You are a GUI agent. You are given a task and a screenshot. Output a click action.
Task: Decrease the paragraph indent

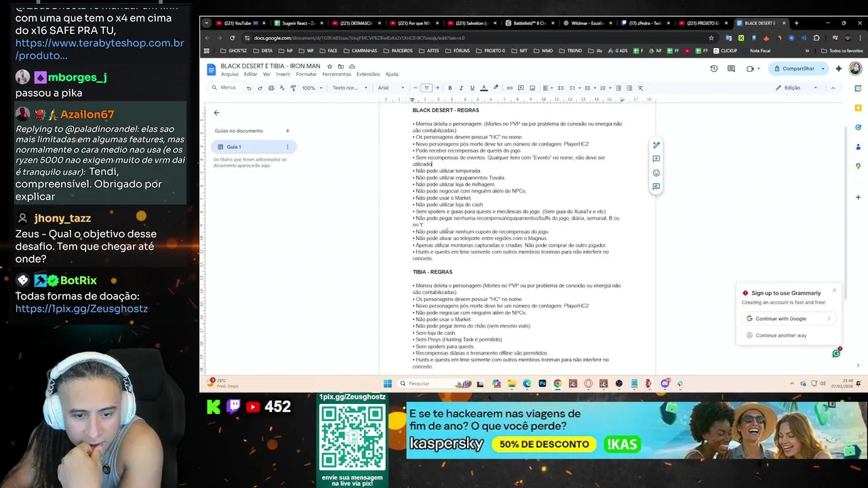coord(618,88)
